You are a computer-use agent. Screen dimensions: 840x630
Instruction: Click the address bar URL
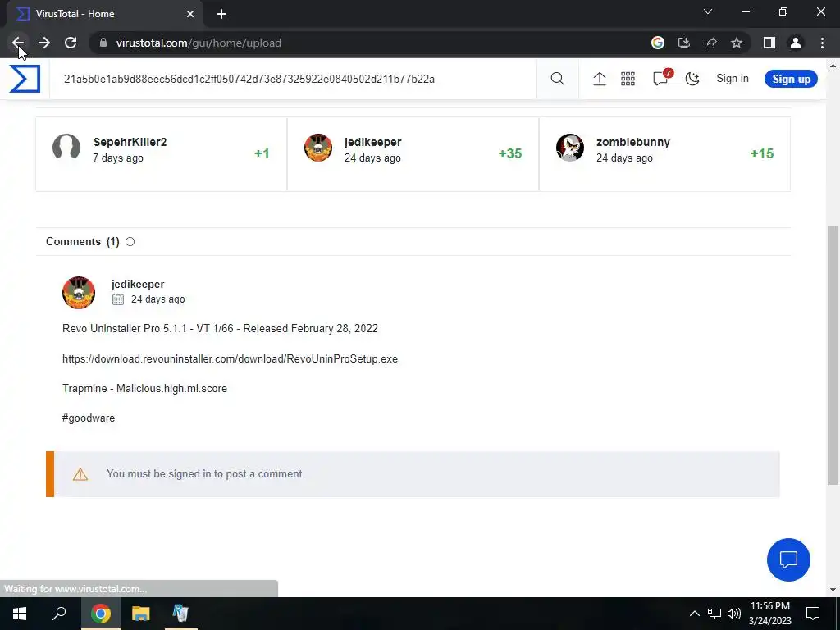199,43
